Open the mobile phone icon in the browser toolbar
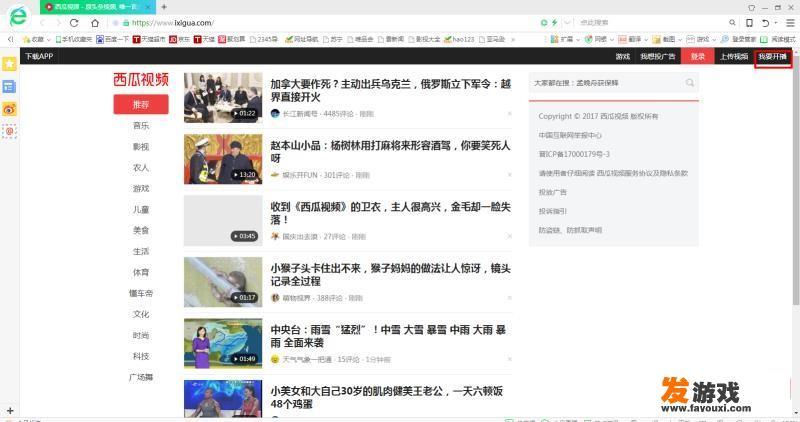Image resolution: width=800 pixels, height=422 pixels. pyautogui.click(x=749, y=23)
